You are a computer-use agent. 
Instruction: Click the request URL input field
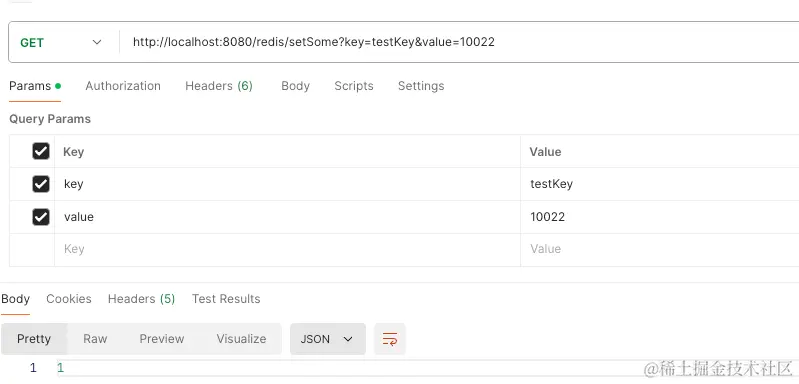[459, 42]
